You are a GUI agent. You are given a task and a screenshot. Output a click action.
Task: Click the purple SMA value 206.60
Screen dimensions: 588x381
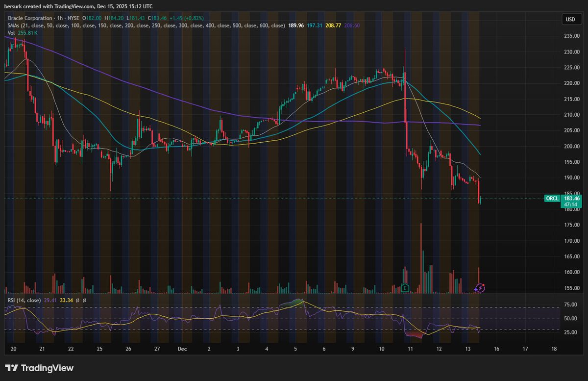(x=352, y=25)
